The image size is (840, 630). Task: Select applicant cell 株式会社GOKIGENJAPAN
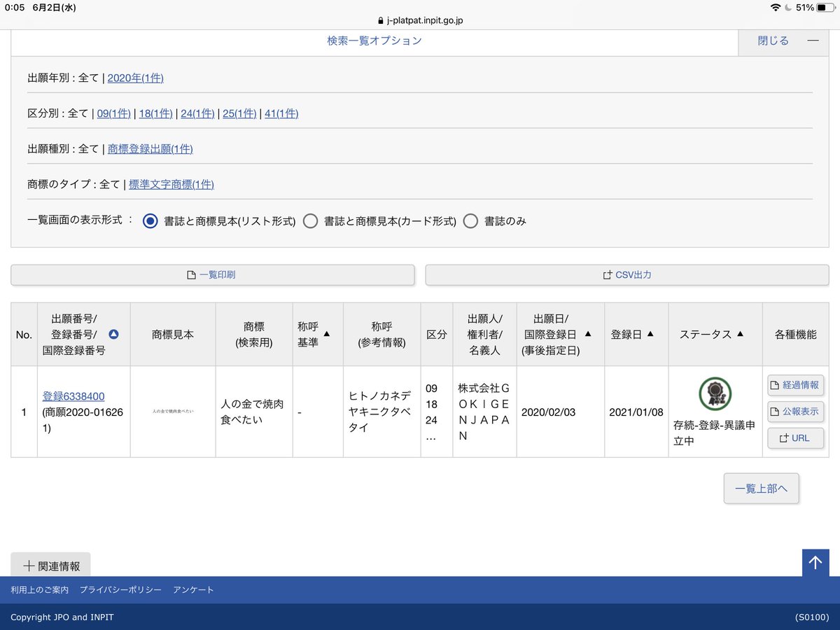click(484, 412)
